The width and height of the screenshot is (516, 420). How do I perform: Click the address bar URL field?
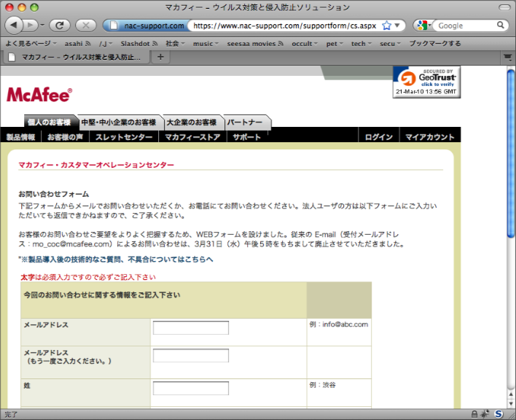[284, 26]
